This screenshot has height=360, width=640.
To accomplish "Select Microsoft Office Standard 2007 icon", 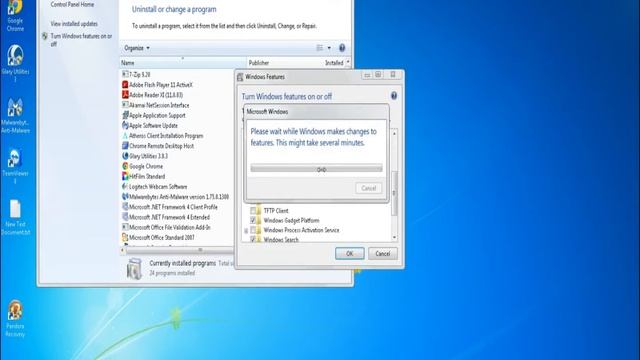I will click(x=125, y=237).
